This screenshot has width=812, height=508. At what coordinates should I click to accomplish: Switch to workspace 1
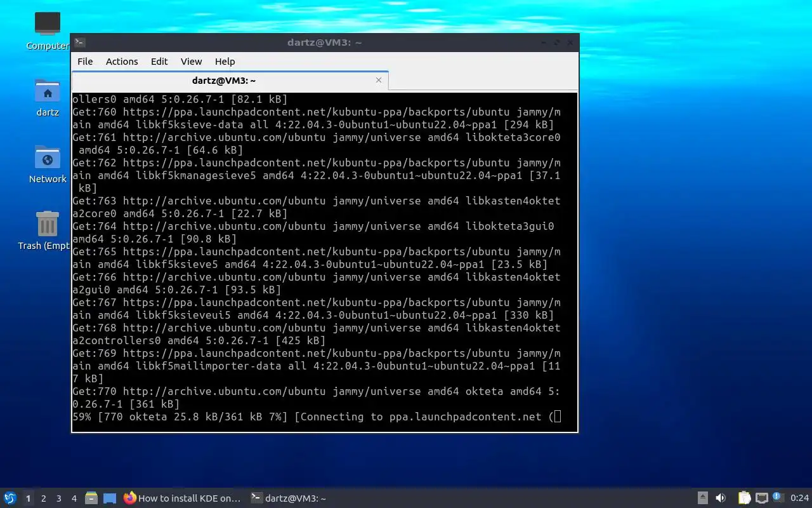click(x=28, y=498)
